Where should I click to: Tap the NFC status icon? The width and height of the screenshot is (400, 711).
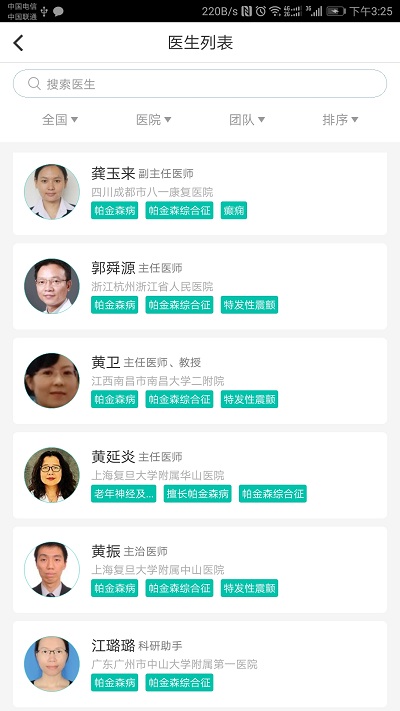[x=246, y=11]
